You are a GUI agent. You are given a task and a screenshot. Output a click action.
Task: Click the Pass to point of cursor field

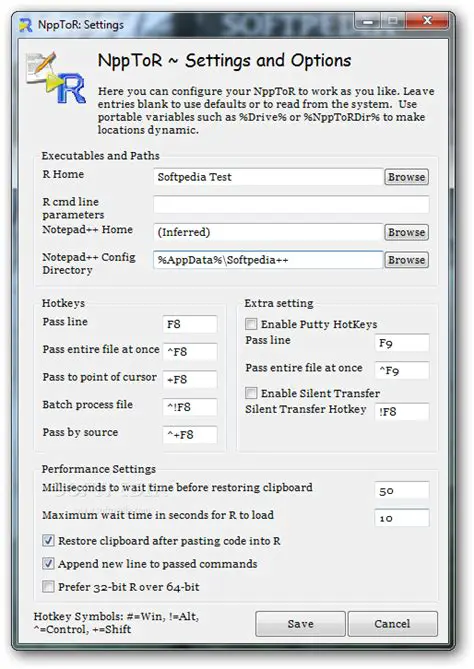(190, 379)
